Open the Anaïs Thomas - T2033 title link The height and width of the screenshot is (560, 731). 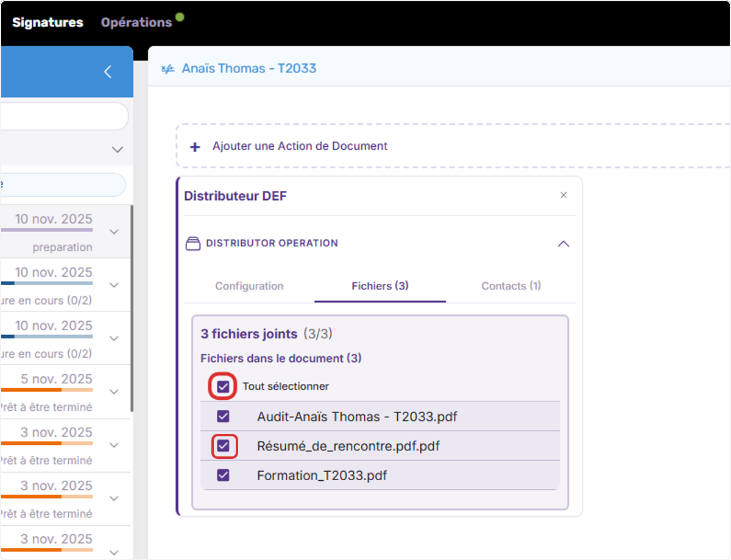point(249,68)
